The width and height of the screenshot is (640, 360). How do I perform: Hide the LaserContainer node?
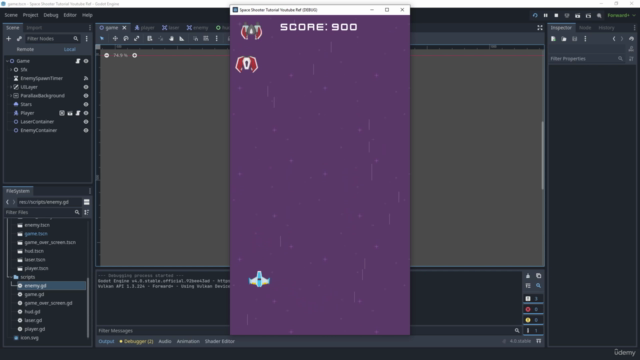(x=86, y=122)
